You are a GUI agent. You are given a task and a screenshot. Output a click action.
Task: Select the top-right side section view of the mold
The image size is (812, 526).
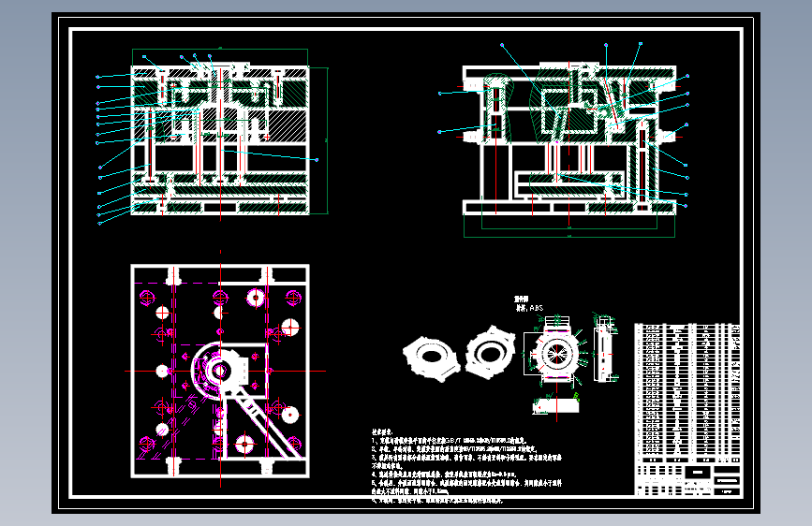[569, 139]
